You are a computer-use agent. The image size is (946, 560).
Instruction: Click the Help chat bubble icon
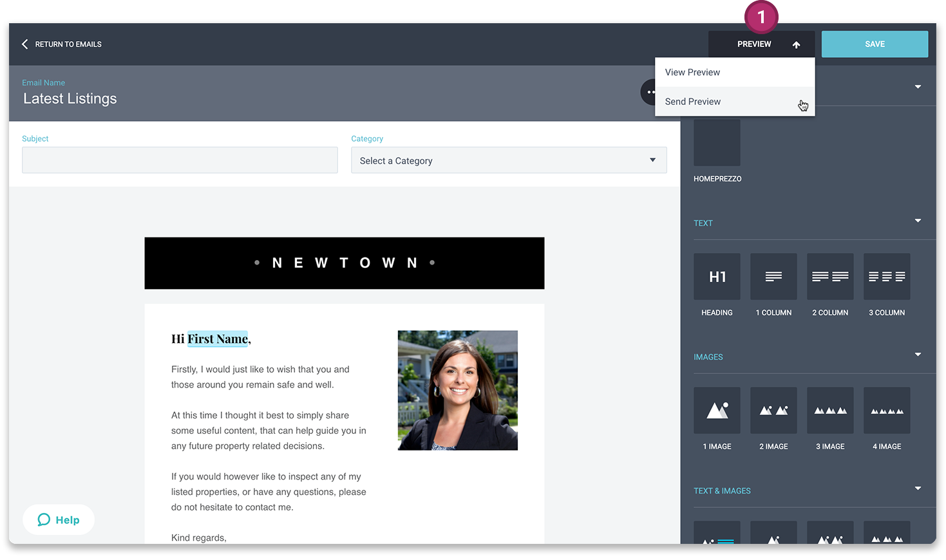pyautogui.click(x=44, y=519)
